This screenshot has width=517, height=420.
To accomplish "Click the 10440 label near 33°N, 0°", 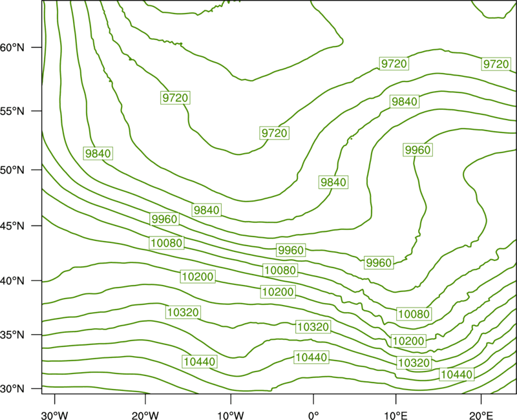I will [311, 357].
